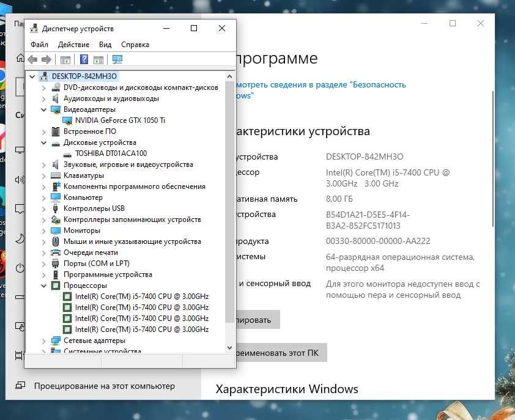This screenshot has width=515, height=420.
Task: Select the TOSHIBA DT01ACA100 disk
Action: point(111,153)
